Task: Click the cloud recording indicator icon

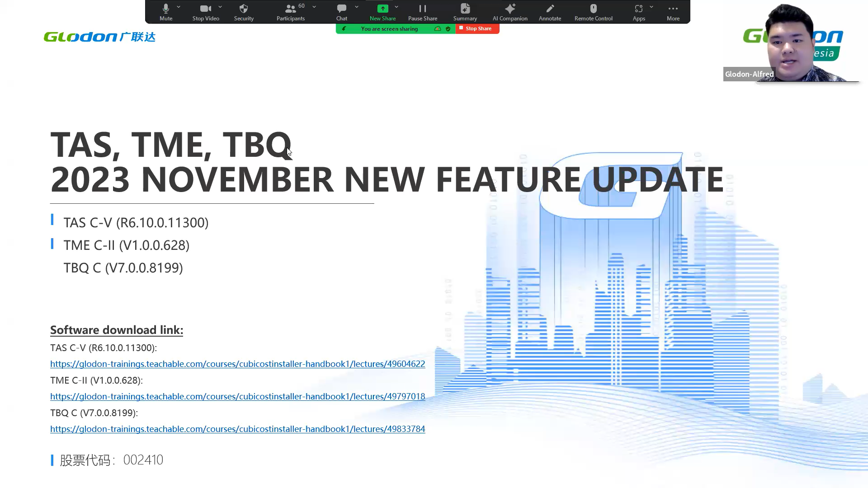Action: (438, 28)
